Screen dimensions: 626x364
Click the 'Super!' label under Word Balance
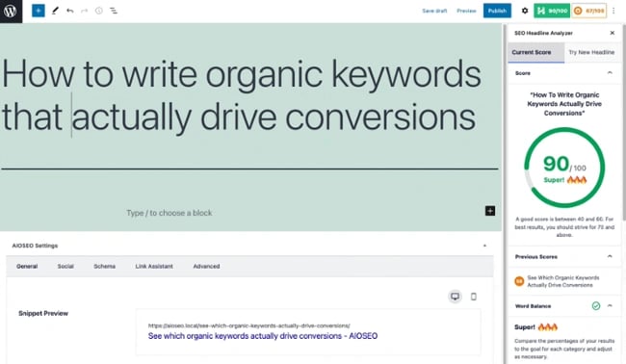coord(525,327)
